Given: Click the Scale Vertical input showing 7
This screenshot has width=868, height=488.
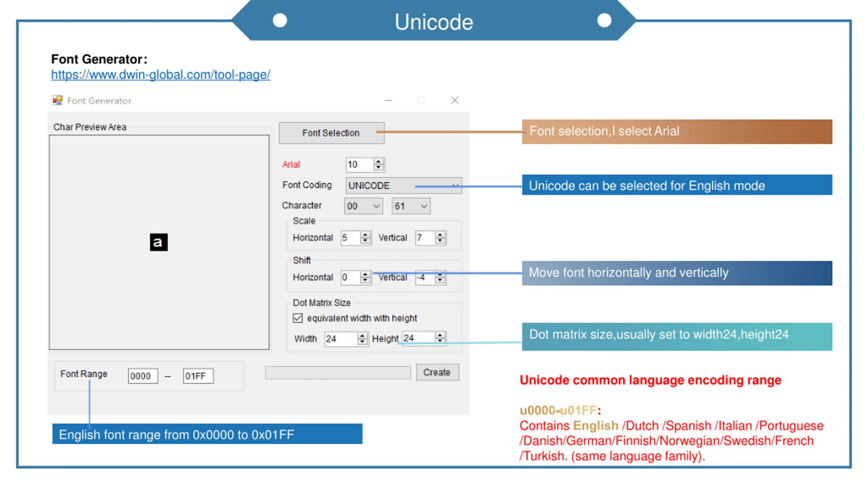Looking at the screenshot, I should [426, 238].
